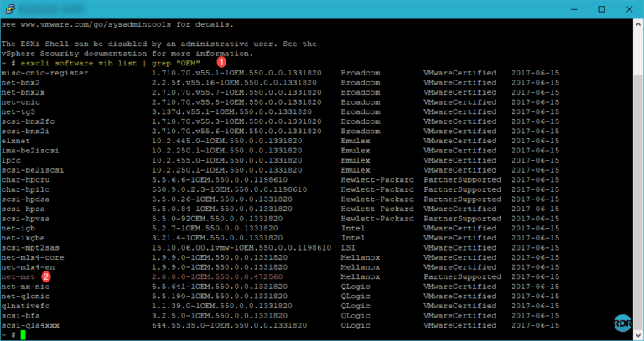Select the net-cnic package name
644x341 pixels.
[20, 102]
